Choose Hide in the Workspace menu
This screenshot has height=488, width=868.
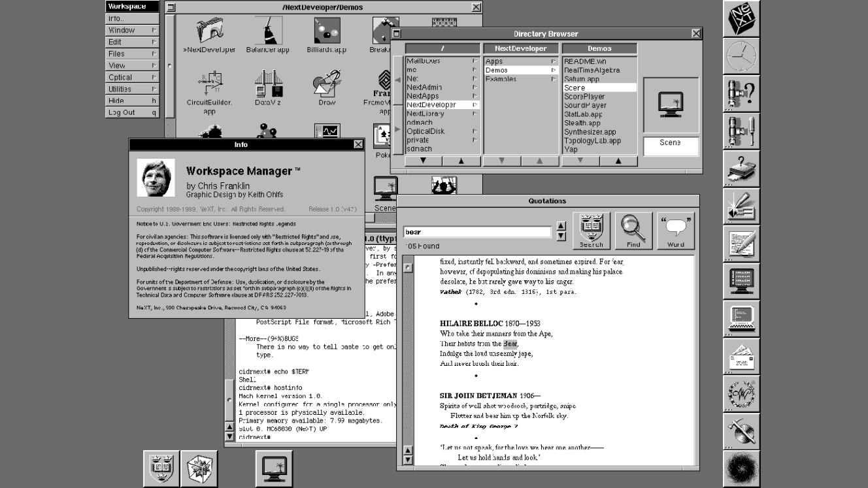[133, 101]
